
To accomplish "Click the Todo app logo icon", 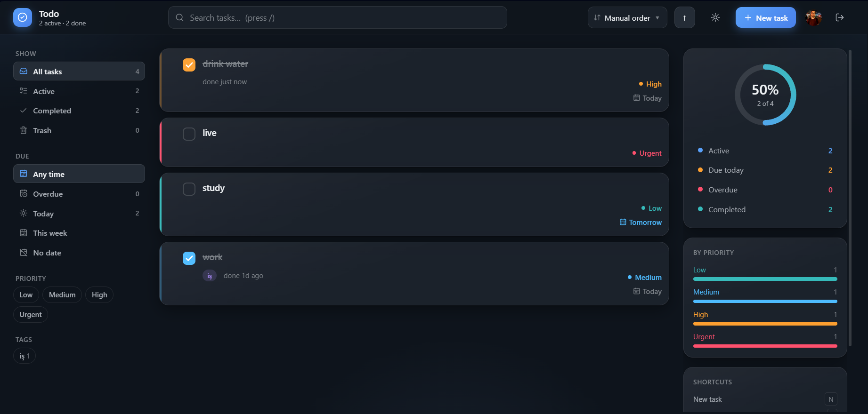I will 23,18.
